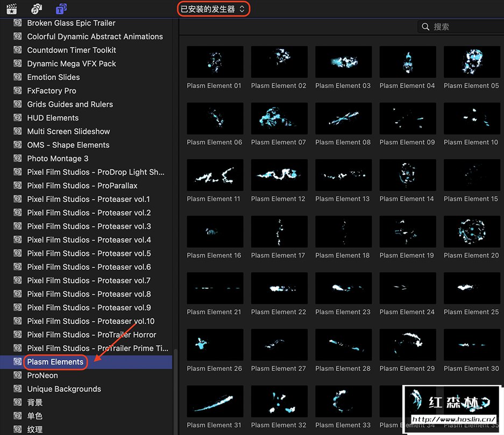Click the icon beside FxFactory Pro
Viewport: 504px width, 435px height.
[x=18, y=90]
